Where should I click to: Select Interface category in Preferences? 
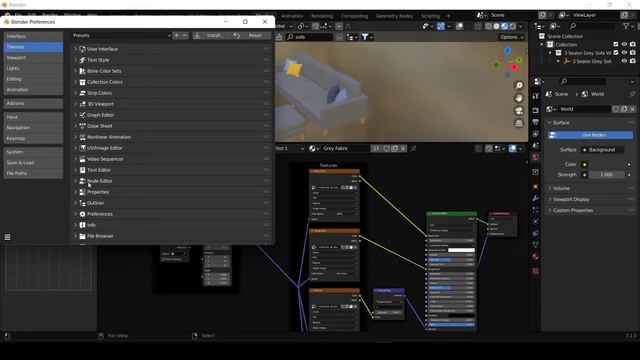33,36
